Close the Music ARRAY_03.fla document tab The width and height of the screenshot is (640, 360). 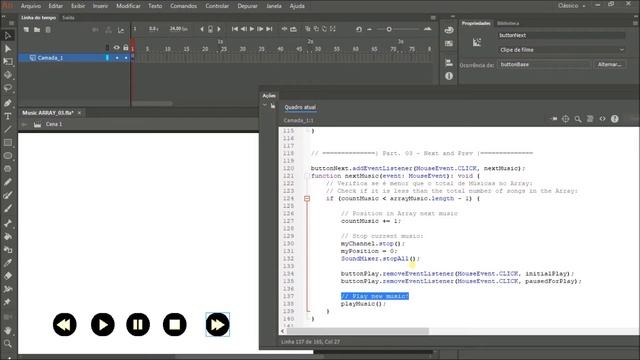[80, 113]
